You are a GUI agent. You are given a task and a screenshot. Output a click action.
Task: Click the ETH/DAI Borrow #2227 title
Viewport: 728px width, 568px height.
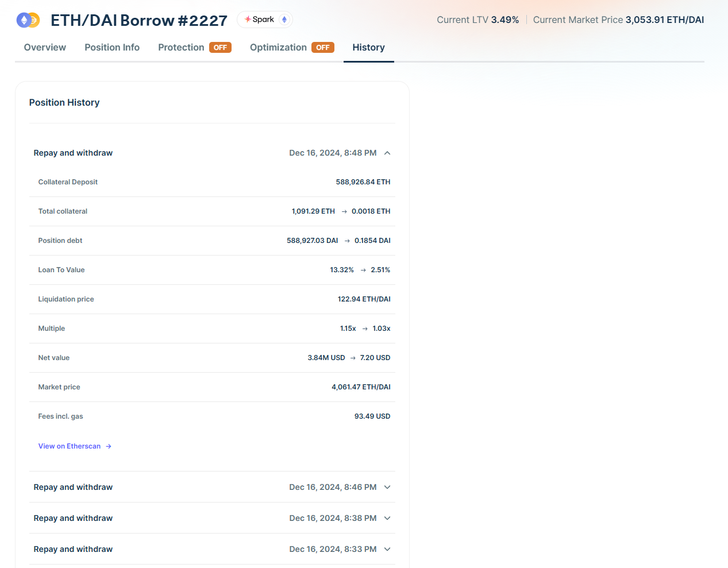139,21
